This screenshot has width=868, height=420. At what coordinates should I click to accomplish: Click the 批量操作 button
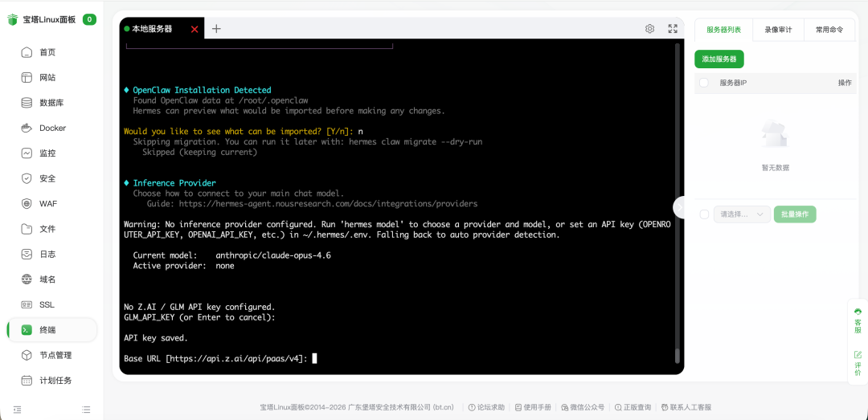pos(795,214)
